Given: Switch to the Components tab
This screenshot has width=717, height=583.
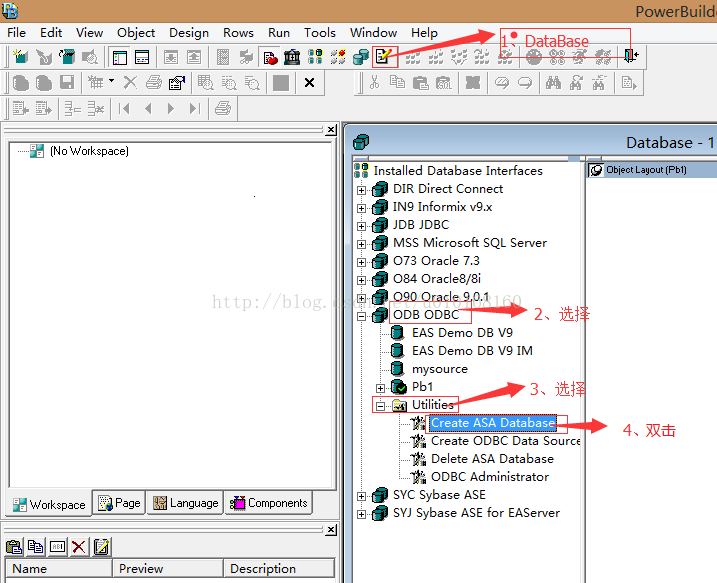Looking at the screenshot, I should (269, 503).
